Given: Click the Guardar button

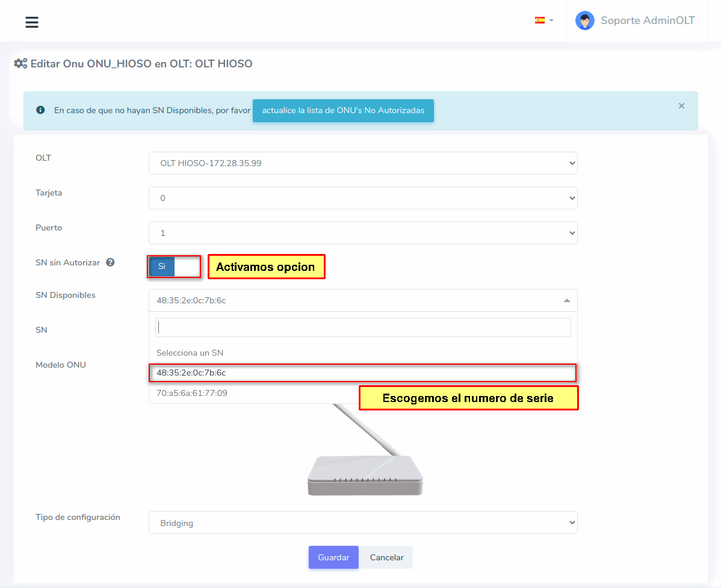Looking at the screenshot, I should pyautogui.click(x=333, y=557).
